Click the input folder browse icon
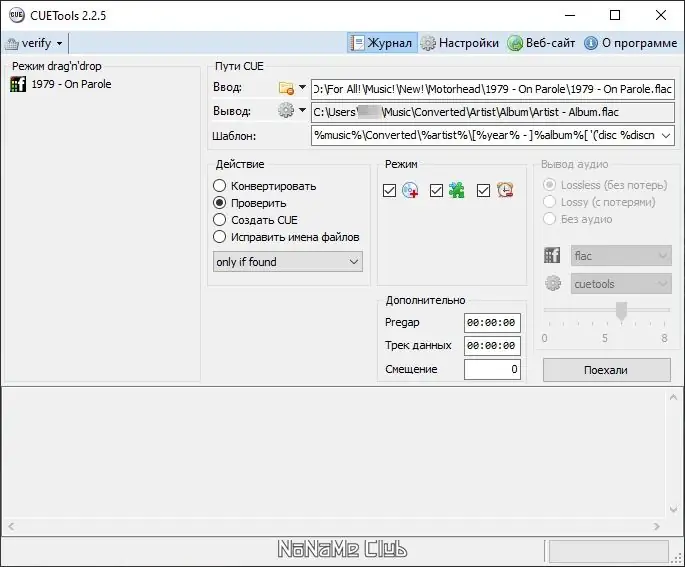This screenshot has height=567, width=685. coord(286,88)
